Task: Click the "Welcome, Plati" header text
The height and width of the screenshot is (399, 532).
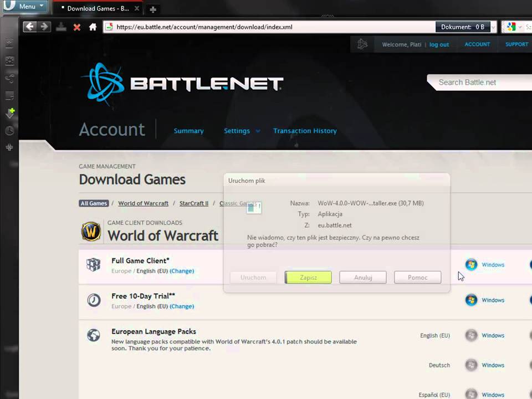Action: pos(401,44)
